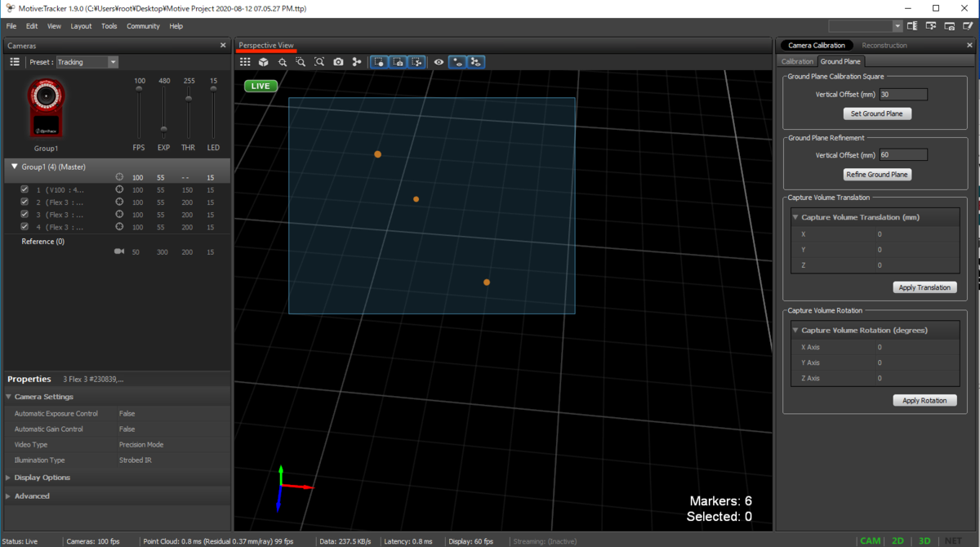The height and width of the screenshot is (547, 980).
Task: Open the Edit menu
Action: coord(32,26)
